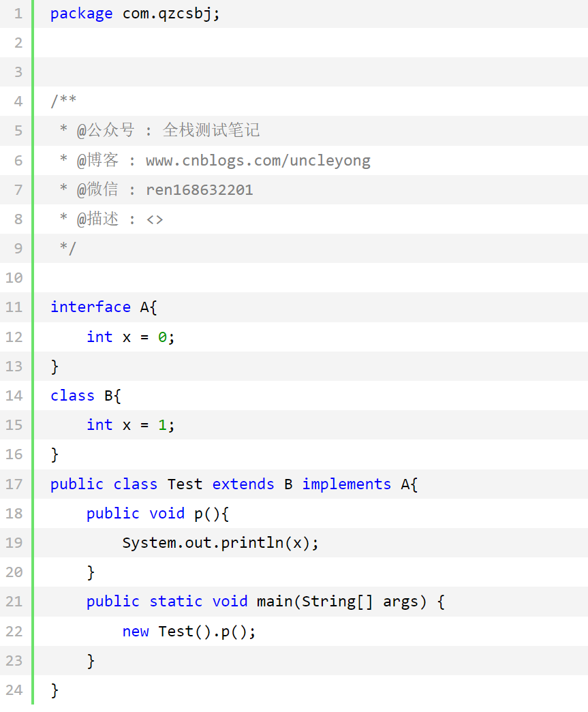Click the statement int x = 0;
The height and width of the screenshot is (712, 588).
131,337
